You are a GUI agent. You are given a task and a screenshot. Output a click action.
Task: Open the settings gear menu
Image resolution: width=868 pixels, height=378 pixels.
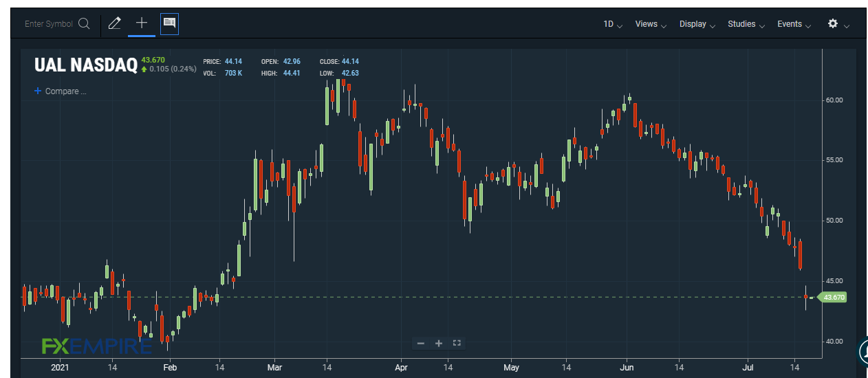coord(833,23)
